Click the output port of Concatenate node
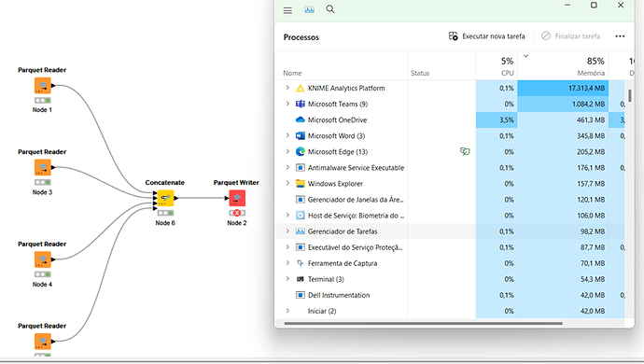The height and width of the screenshot is (364, 644). click(x=176, y=198)
